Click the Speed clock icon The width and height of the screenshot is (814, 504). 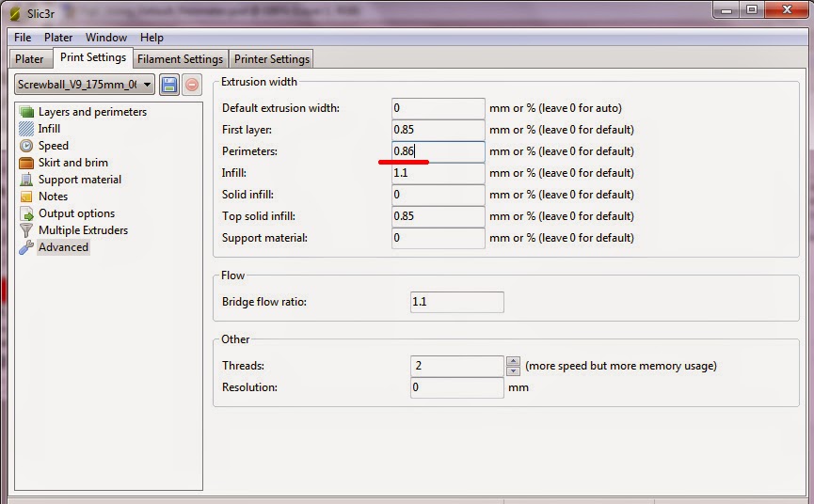coord(26,146)
